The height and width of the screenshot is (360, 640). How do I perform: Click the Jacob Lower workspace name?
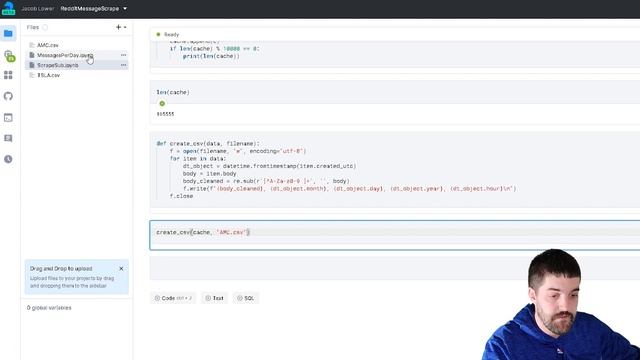pos(38,9)
